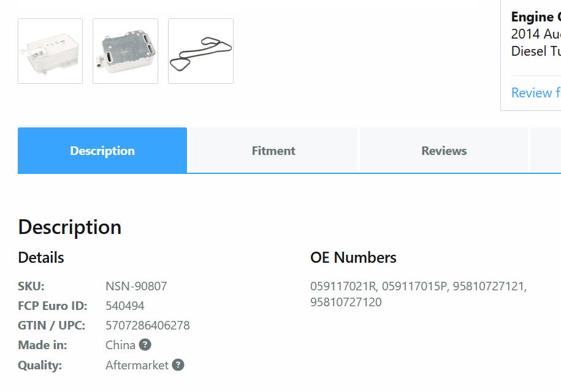
Task: Switch to the Fitment tab
Action: [x=273, y=151]
